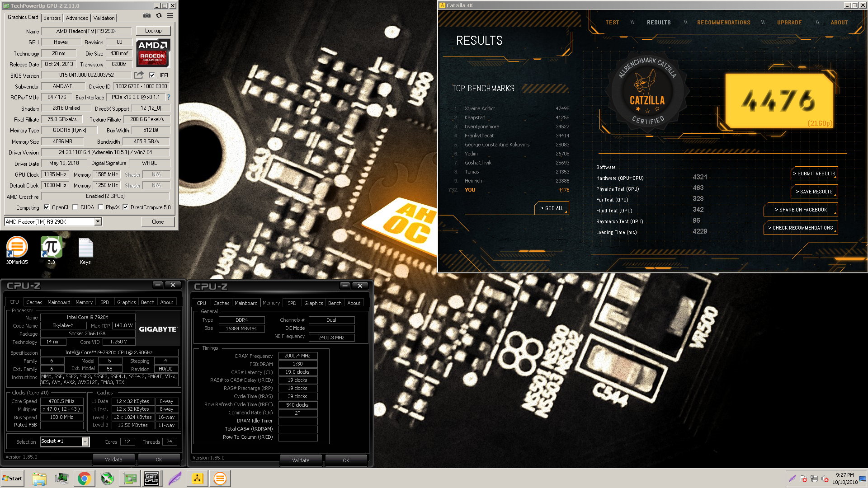
Task: Switch to GPU-Z graphics card taskbar icon
Action: (x=130, y=479)
